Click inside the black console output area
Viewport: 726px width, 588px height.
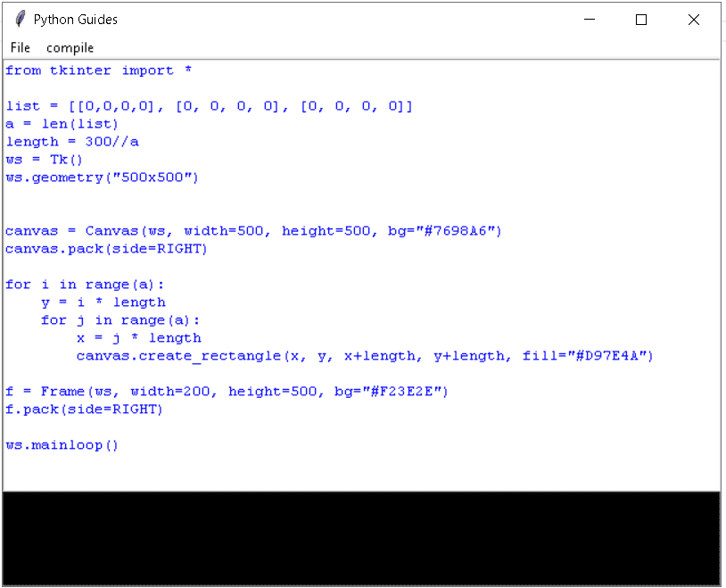pos(357,534)
